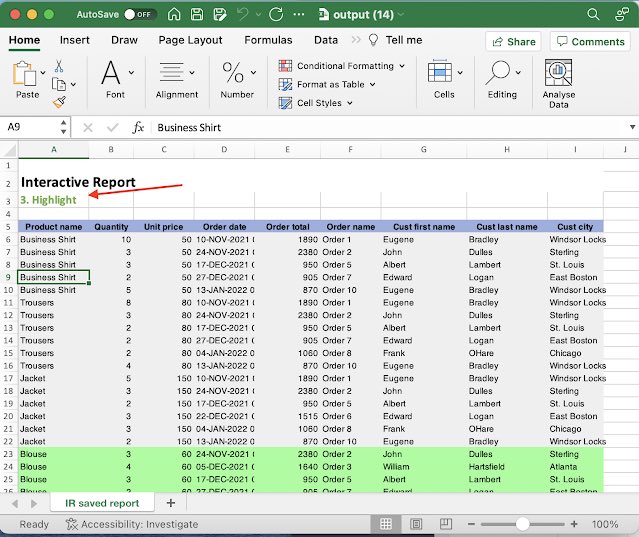Open the Font group button

click(116, 80)
